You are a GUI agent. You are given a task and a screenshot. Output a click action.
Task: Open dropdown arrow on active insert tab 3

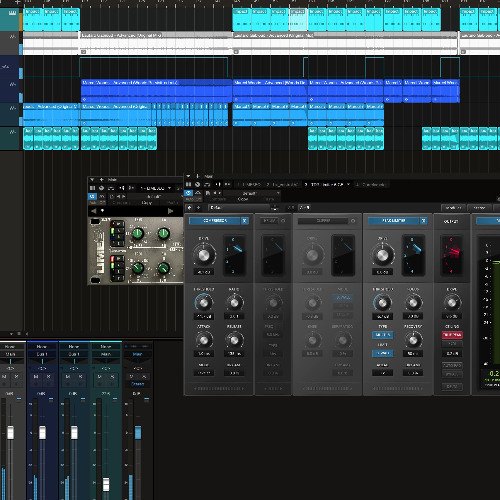349,184
